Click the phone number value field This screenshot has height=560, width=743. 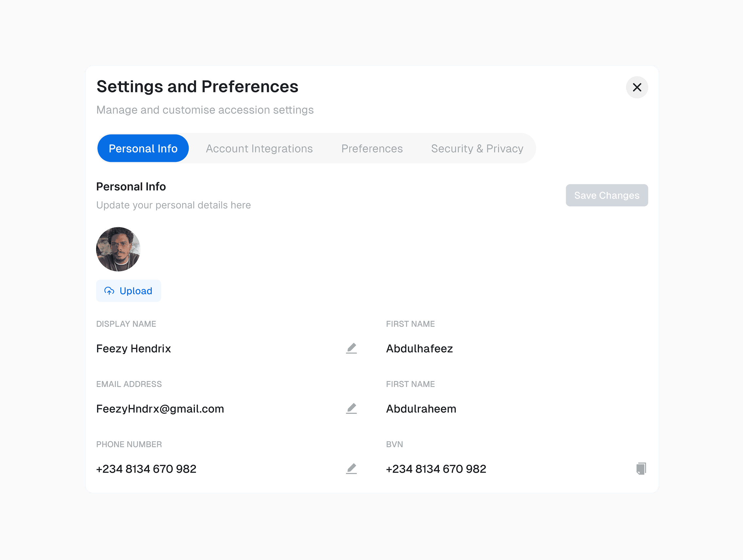[146, 469]
